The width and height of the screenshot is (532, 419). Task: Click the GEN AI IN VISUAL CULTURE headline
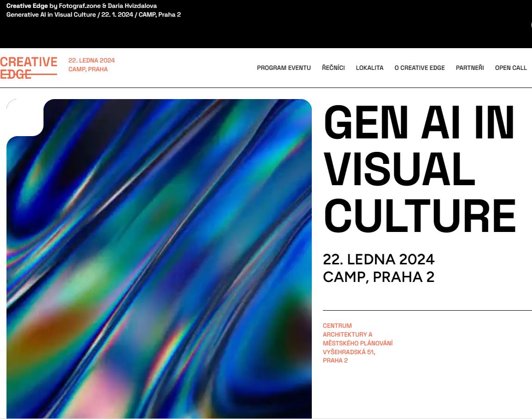(420, 169)
